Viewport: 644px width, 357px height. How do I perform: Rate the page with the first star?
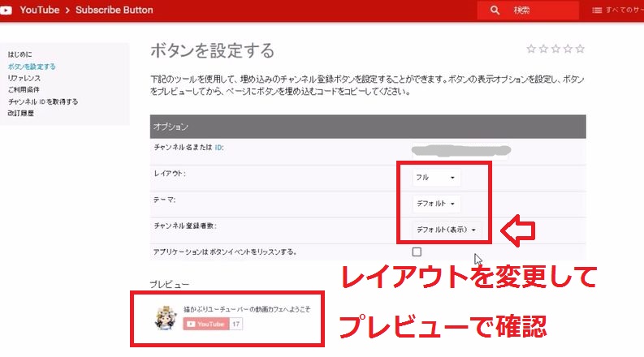point(531,49)
